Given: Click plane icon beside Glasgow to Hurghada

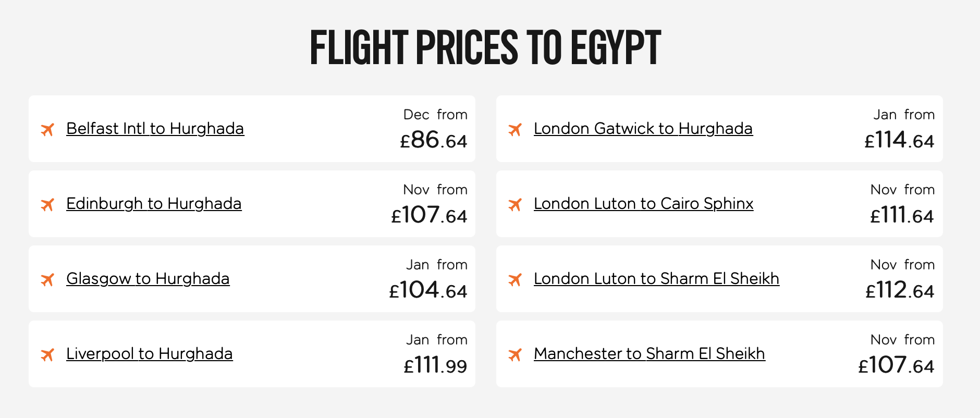Looking at the screenshot, I should (x=47, y=279).
